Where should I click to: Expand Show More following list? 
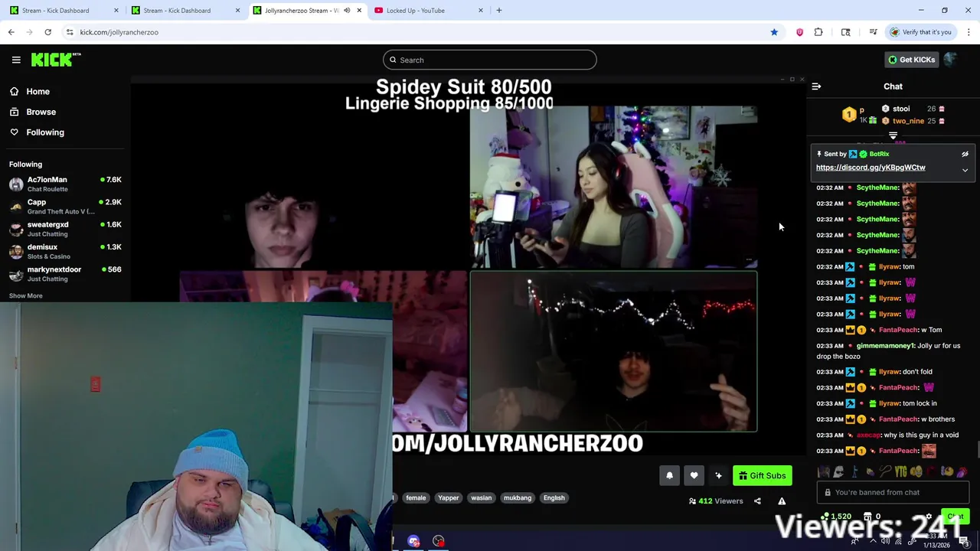(x=26, y=295)
